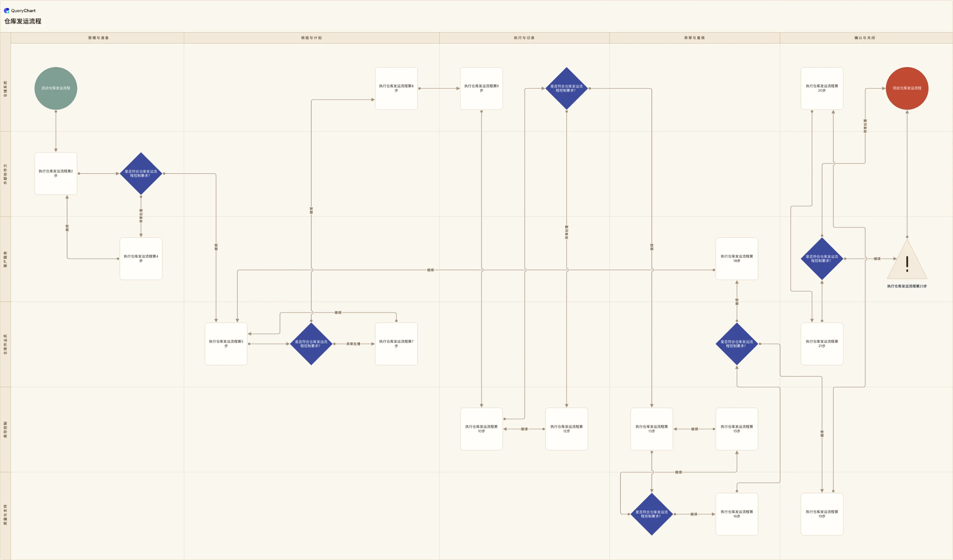
Task: Select the 执行仓库发运流程第8步 node
Action: click(x=396, y=88)
